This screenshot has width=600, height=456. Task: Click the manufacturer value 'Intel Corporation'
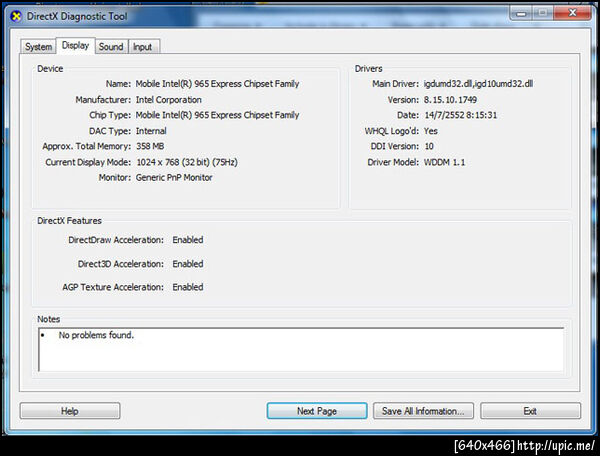(169, 100)
